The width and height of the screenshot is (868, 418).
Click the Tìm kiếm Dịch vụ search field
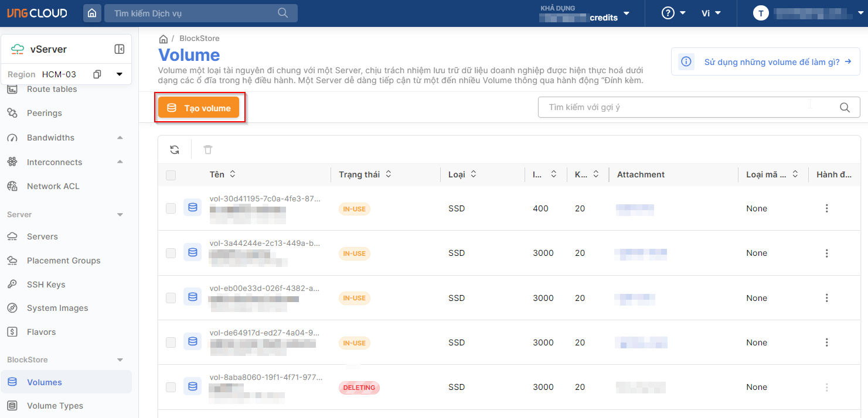click(x=193, y=13)
